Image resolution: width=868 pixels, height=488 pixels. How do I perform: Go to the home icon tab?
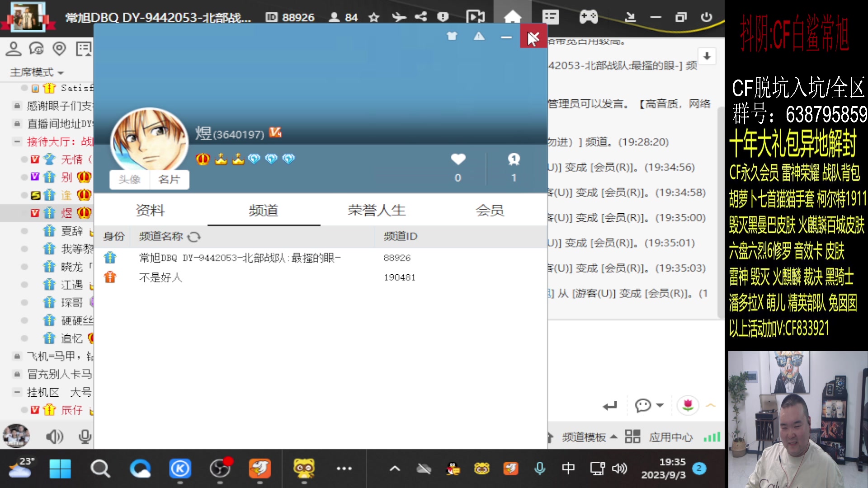point(513,17)
